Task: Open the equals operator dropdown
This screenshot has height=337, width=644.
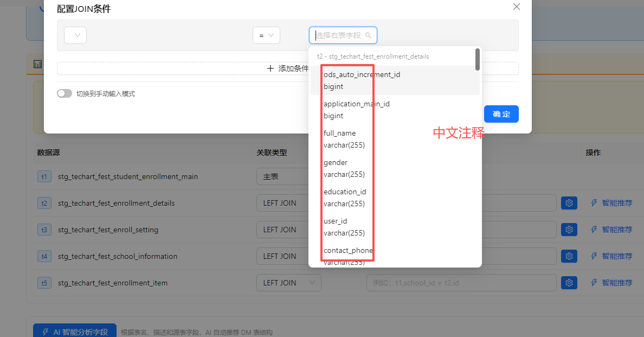Action: (266, 35)
